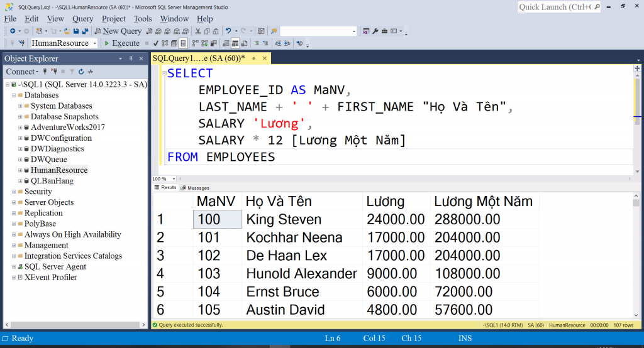Click the Help menu

point(204,19)
